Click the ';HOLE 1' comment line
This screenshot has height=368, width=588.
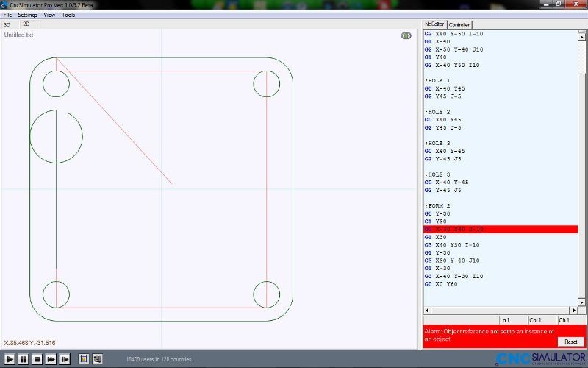coord(437,81)
